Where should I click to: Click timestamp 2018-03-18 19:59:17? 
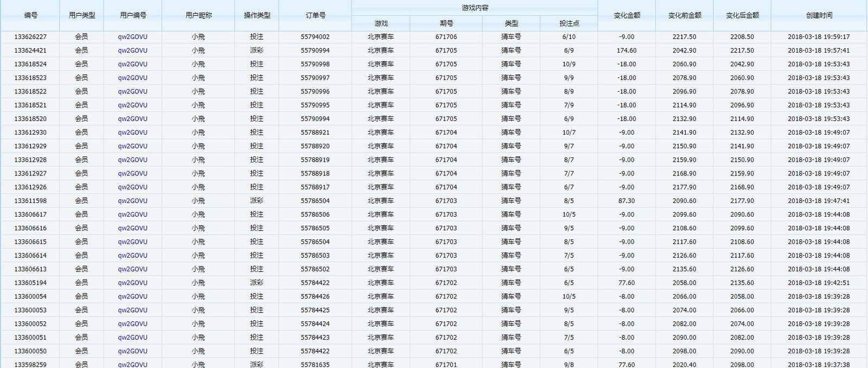(819, 37)
